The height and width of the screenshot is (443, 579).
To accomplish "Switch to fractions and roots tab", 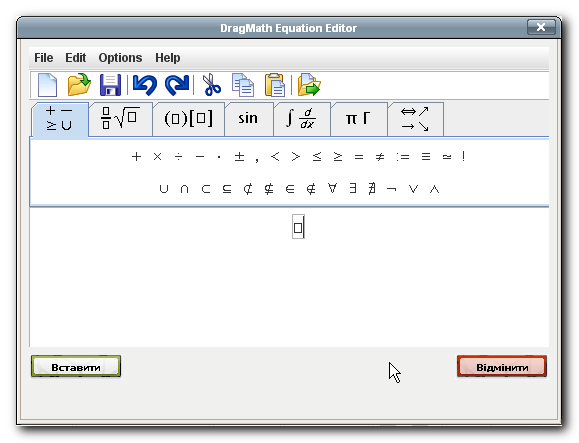I will pos(120,119).
